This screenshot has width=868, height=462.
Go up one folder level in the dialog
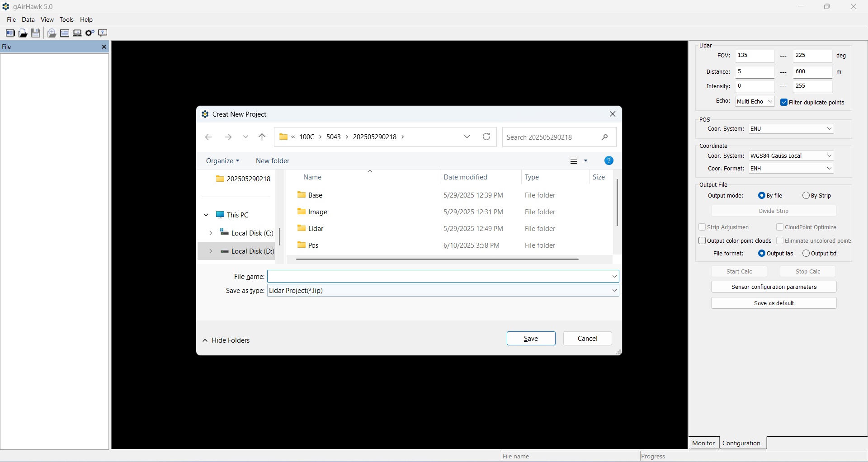262,137
